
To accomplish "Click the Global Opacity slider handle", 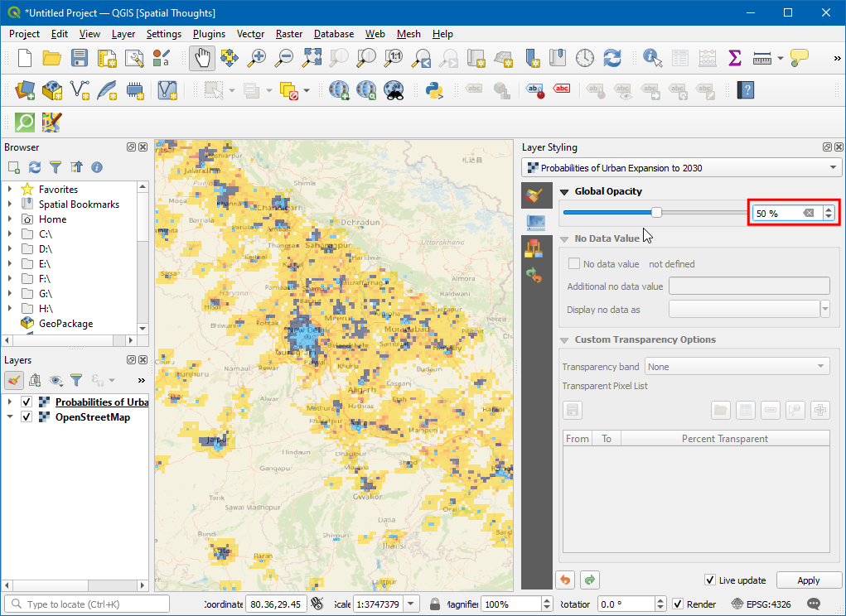I will point(656,213).
